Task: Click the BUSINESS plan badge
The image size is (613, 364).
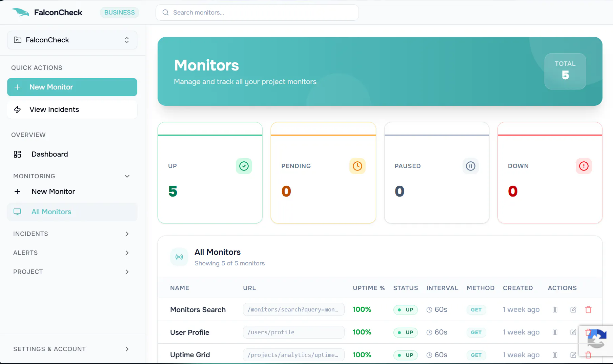Action: (120, 13)
